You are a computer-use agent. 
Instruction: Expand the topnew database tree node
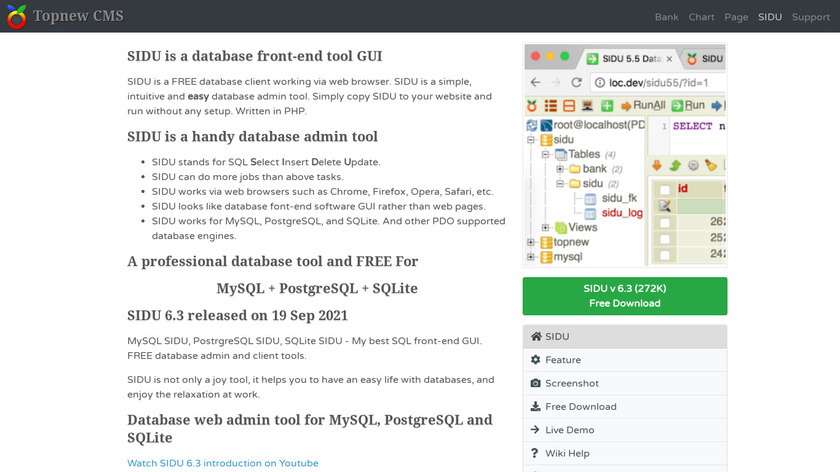(532, 242)
